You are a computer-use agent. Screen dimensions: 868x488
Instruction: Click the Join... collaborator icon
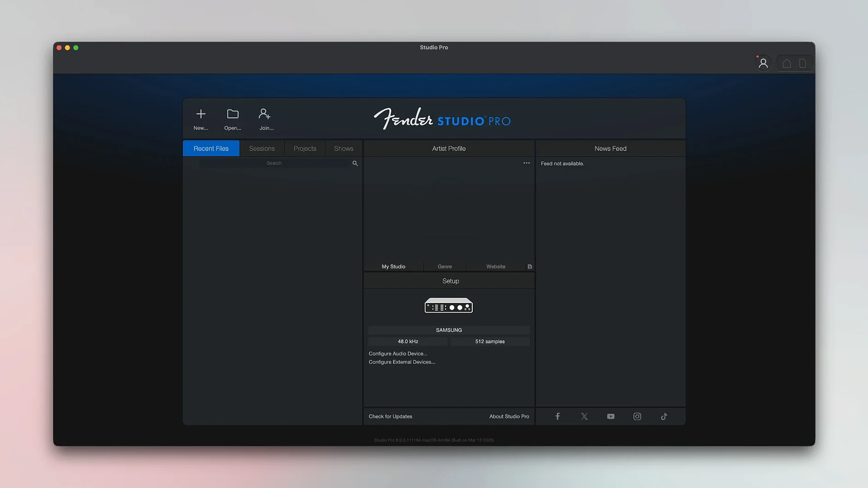tap(264, 114)
